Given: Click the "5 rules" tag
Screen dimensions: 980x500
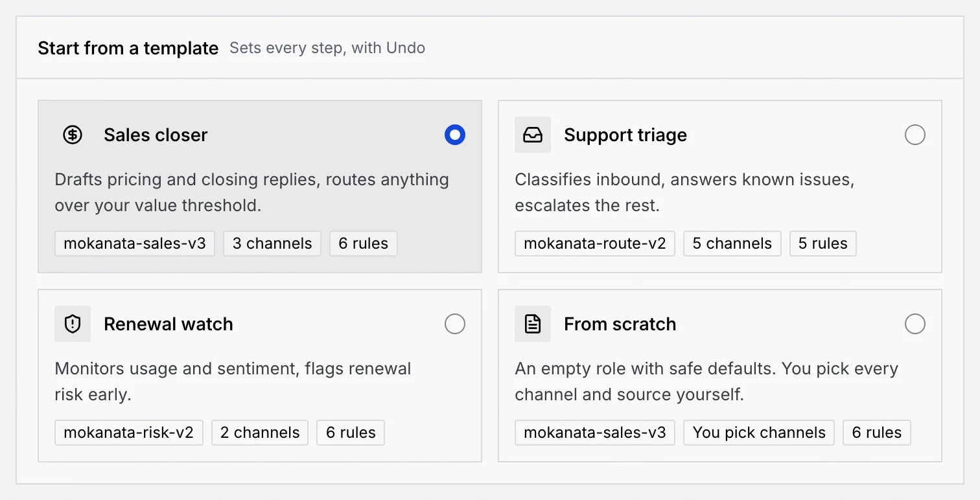Looking at the screenshot, I should [823, 244].
